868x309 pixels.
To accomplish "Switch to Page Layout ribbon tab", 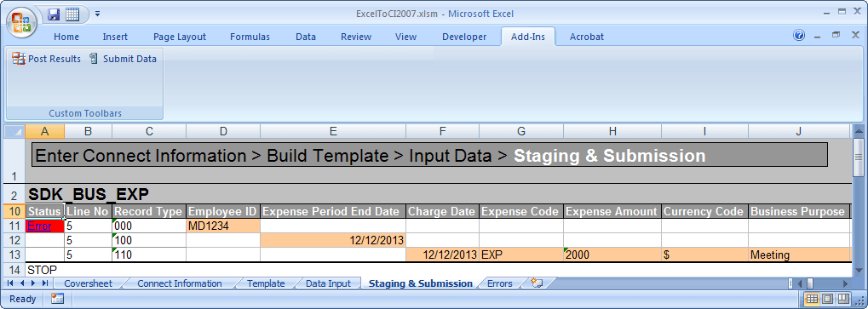I will pos(180,37).
